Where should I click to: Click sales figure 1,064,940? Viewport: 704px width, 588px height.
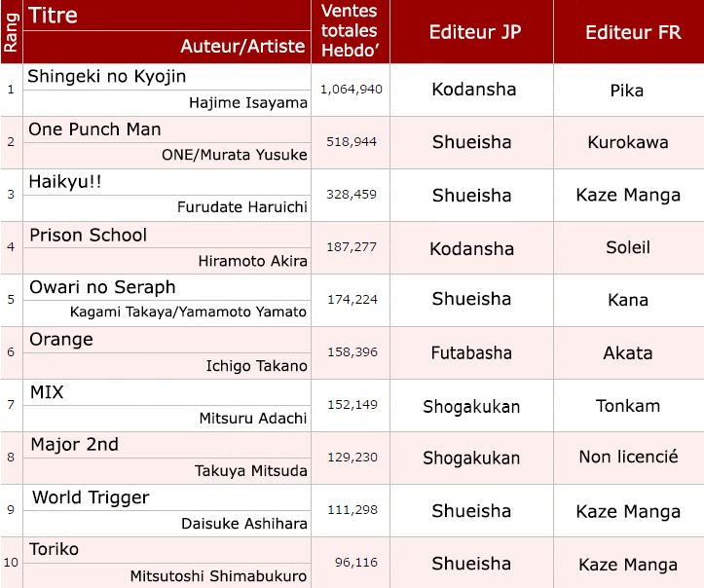coord(352,90)
